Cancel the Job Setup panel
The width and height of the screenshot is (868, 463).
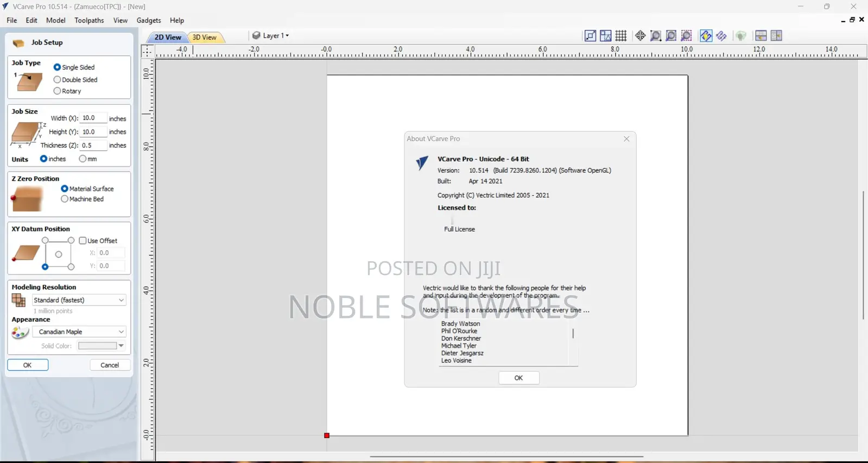[110, 365]
